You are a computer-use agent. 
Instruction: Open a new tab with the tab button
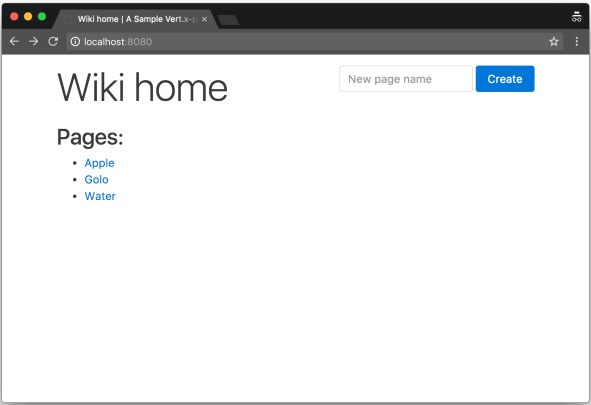(x=228, y=20)
